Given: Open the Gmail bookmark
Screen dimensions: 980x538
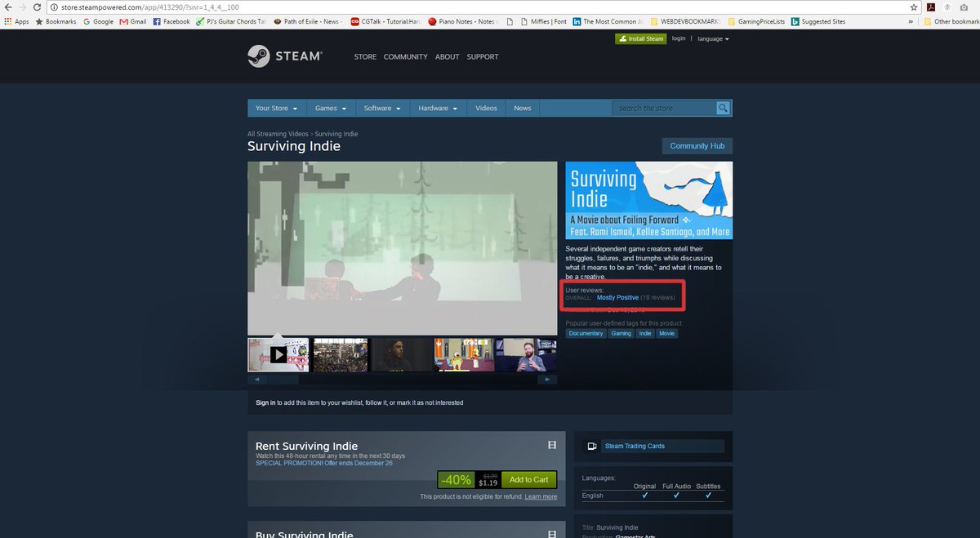Looking at the screenshot, I should 133,21.
